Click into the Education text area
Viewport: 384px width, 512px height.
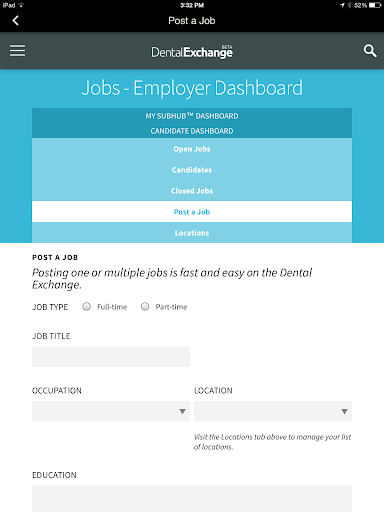tap(192, 499)
